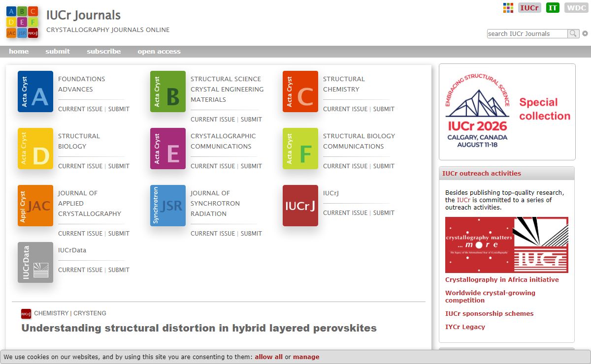Open the JOURNAL OF SYNCHROTRON RADIATION title

(x=215, y=203)
